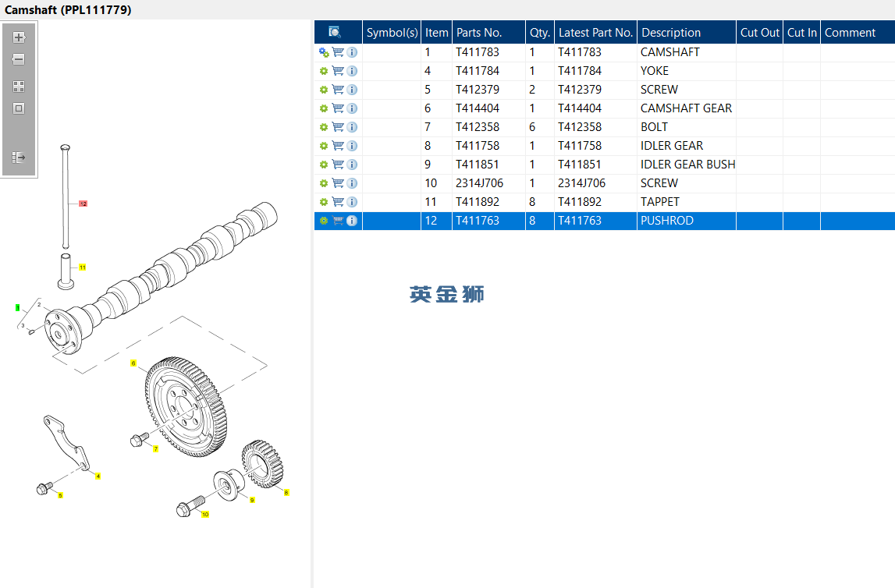Open gear icon for CAMSHAFT row

pos(324,52)
